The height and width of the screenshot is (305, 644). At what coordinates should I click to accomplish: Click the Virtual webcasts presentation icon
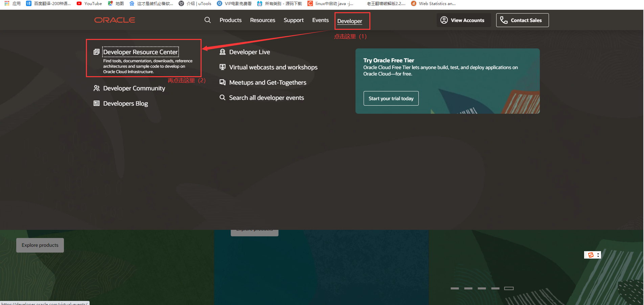222,67
